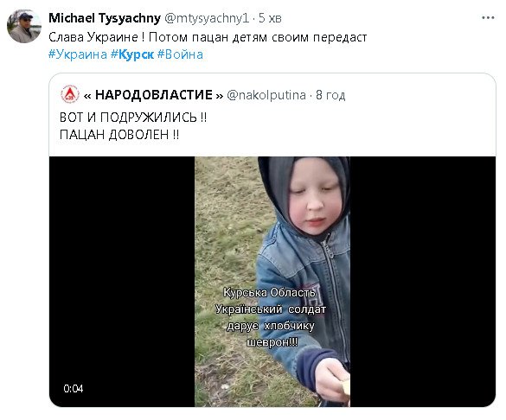Open quoted tweet text ВОТ И ПОДРУЖИЛИСЬ

133,117
